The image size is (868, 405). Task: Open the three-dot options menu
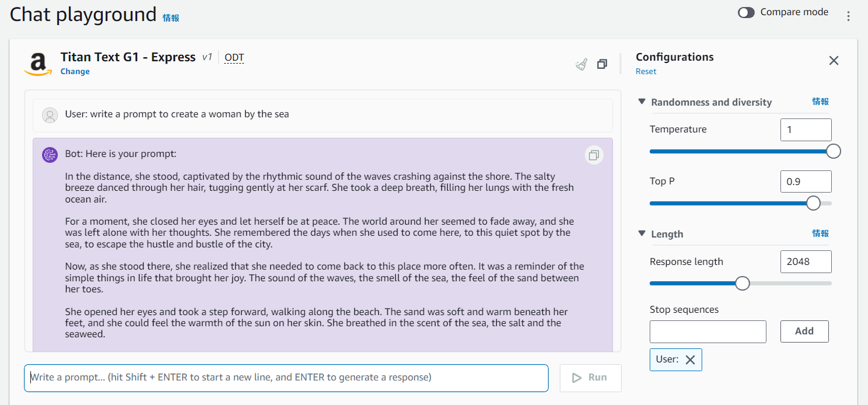tap(849, 16)
